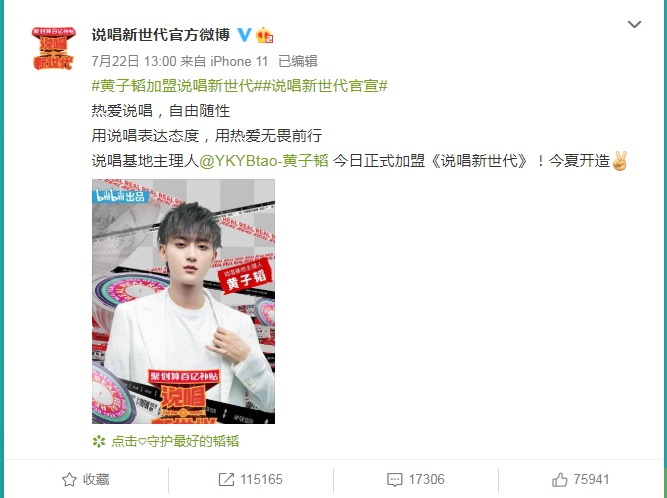The height and width of the screenshot is (498, 667).
Task: Open the 说唱新世代官方微博 profile name
Action: pyautogui.click(x=161, y=35)
